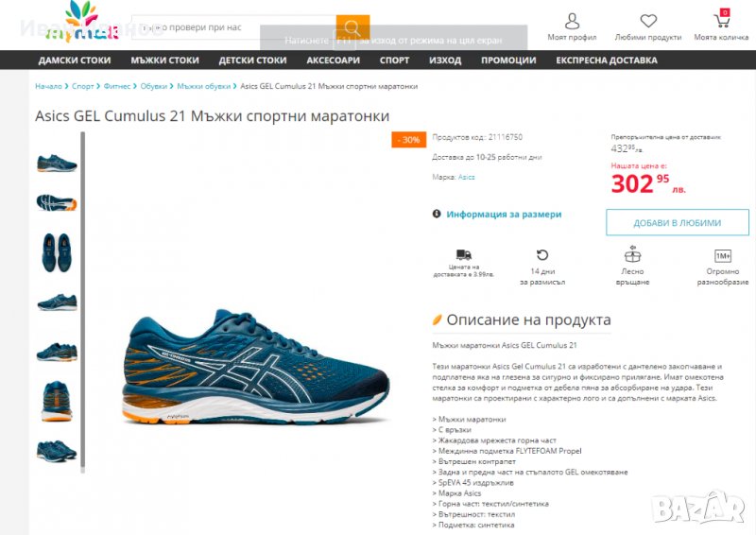Screen dimensions: 756x535
Task: Open the СПОРТ menu item
Action: click(394, 60)
